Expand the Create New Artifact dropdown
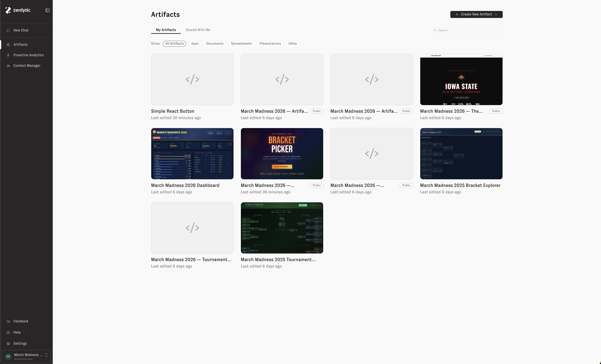Screen dimensions: 601x364 point(496,14)
